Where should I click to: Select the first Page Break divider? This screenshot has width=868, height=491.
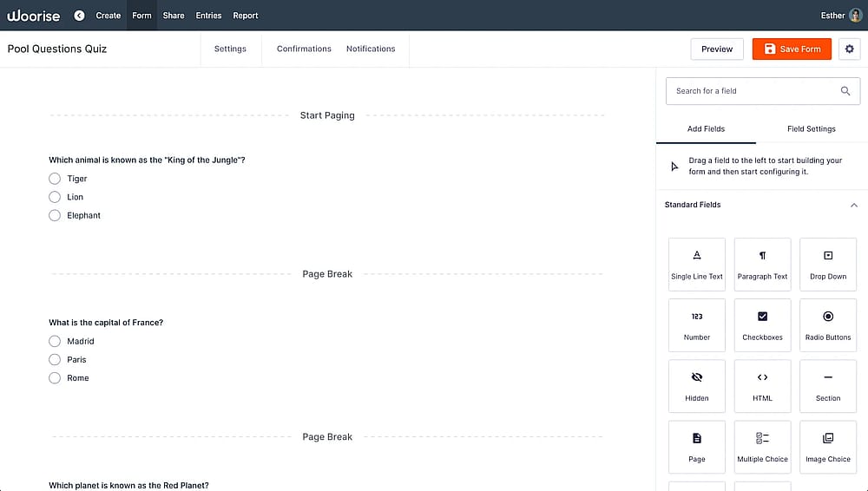click(x=327, y=274)
